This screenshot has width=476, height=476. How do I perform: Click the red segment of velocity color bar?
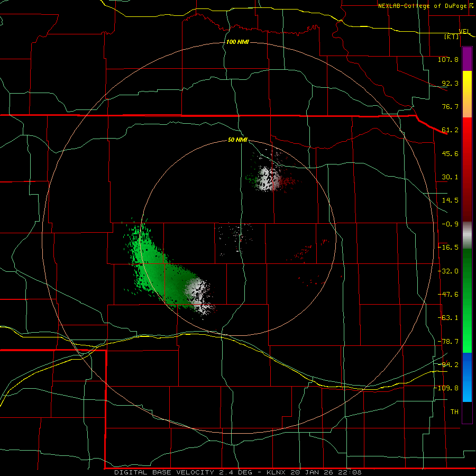point(467,169)
